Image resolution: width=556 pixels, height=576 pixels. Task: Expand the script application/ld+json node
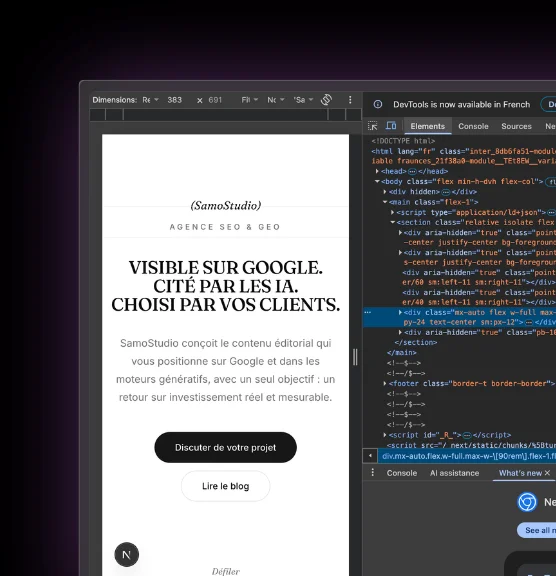(393, 212)
